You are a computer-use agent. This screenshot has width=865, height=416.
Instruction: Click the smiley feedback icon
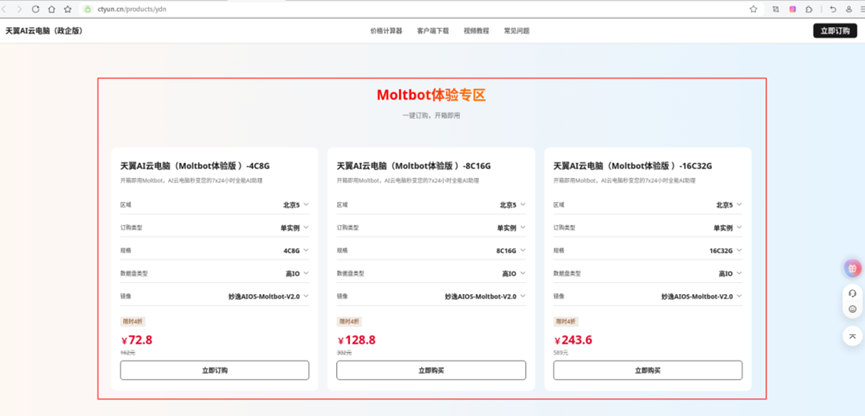pyautogui.click(x=853, y=309)
